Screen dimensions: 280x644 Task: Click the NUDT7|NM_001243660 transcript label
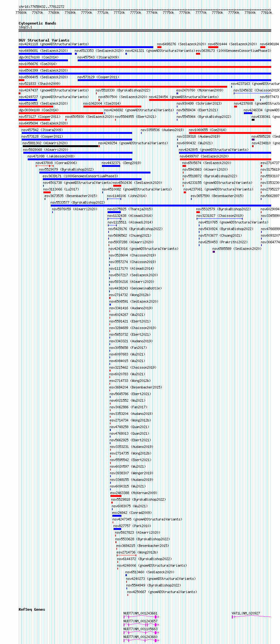[140, 637]
